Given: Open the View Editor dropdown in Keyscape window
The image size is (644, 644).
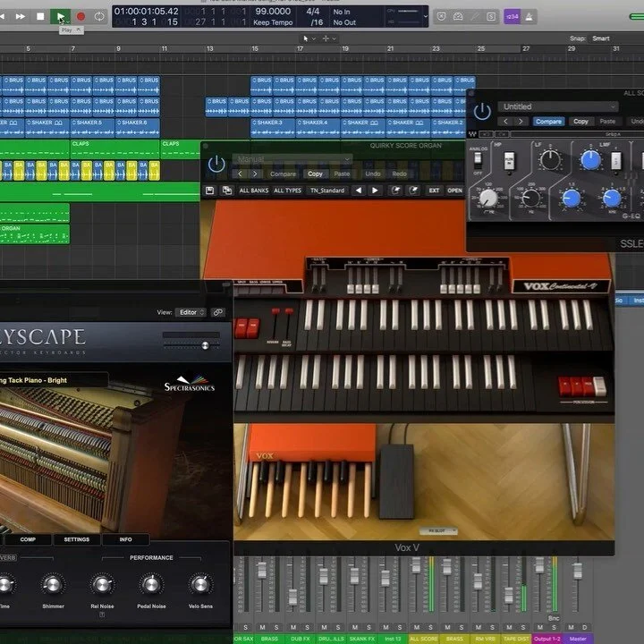Looking at the screenshot, I should tap(191, 312).
